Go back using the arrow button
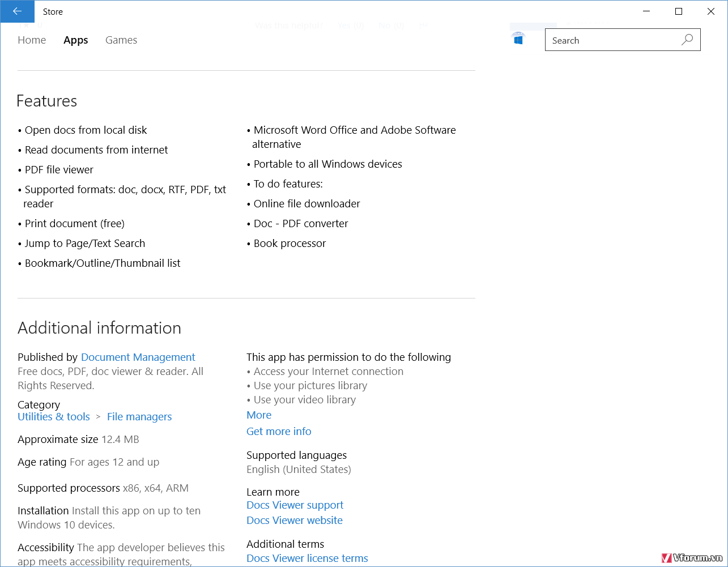The height and width of the screenshot is (567, 728). (18, 11)
